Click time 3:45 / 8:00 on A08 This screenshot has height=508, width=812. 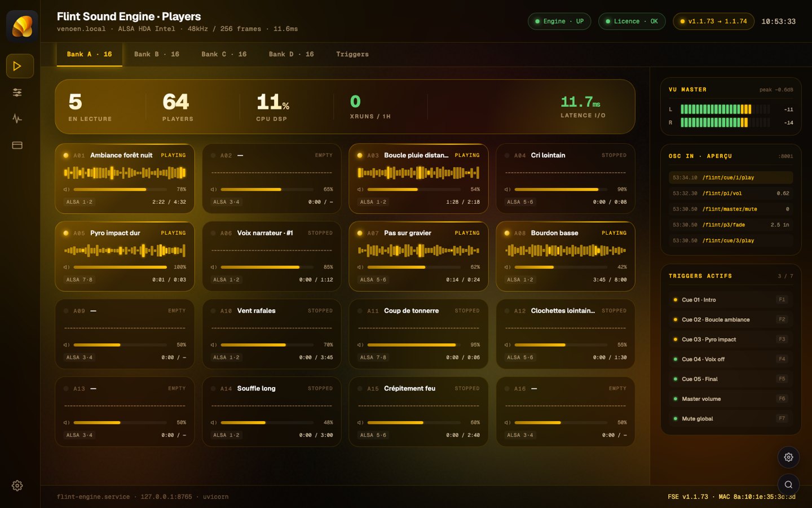pos(610,280)
